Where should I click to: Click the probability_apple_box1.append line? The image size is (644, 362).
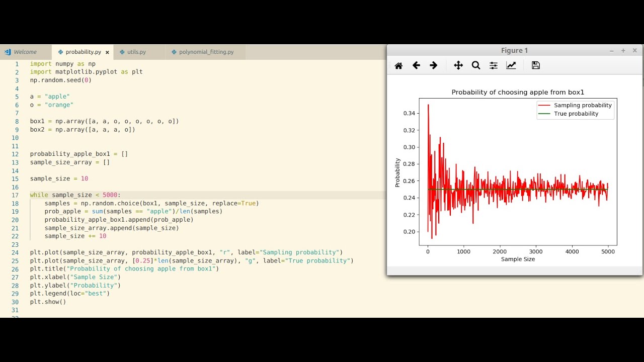pyautogui.click(x=119, y=220)
